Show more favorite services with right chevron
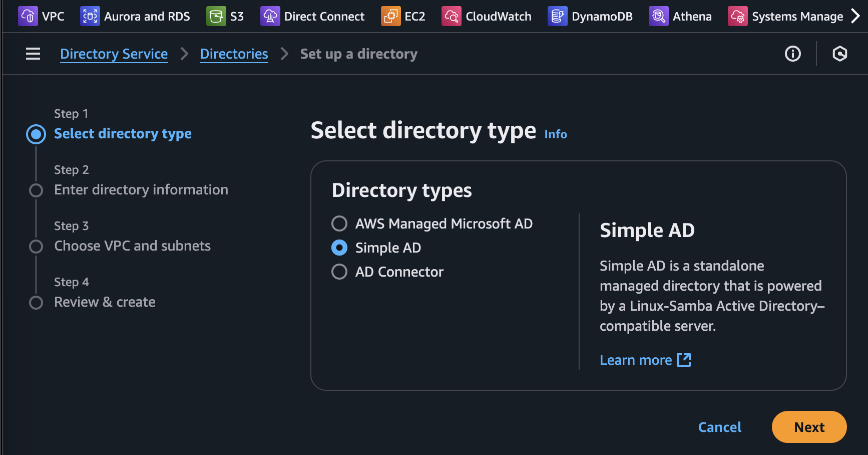Image resolution: width=868 pixels, height=455 pixels. click(x=855, y=16)
